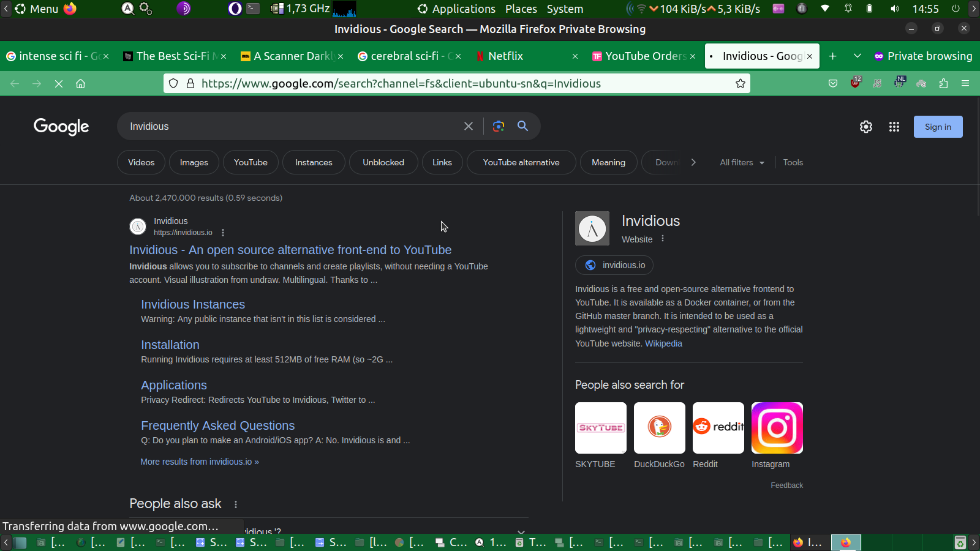The height and width of the screenshot is (551, 980).
Task: Expand the All filters dropdown
Action: 742,162
